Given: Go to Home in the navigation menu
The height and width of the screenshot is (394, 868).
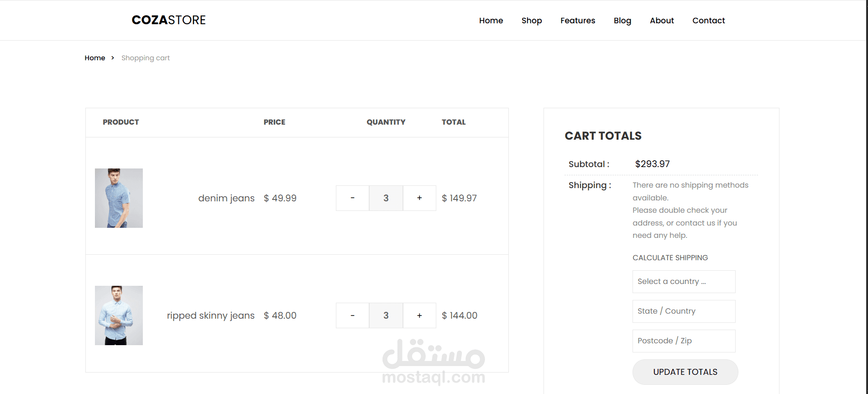Looking at the screenshot, I should pos(491,21).
